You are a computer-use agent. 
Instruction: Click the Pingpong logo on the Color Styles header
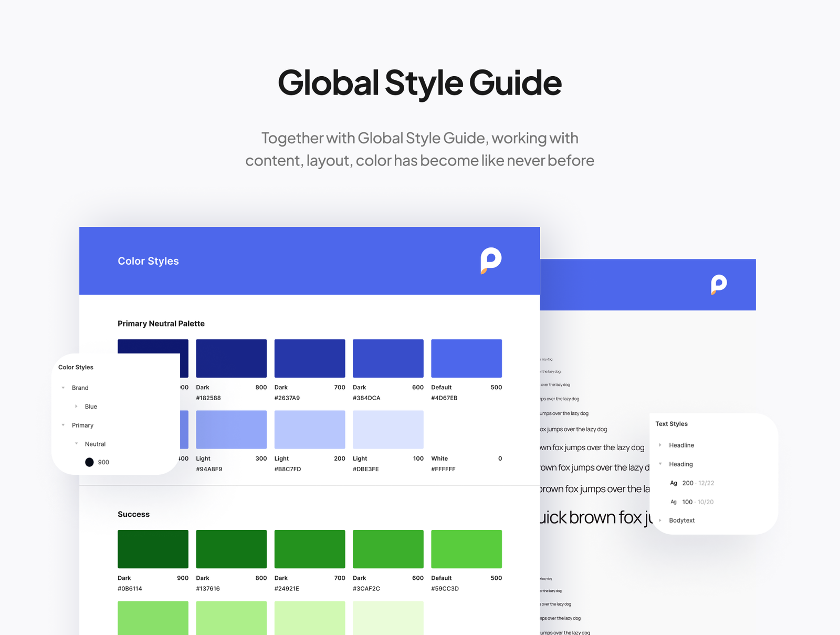click(490, 261)
